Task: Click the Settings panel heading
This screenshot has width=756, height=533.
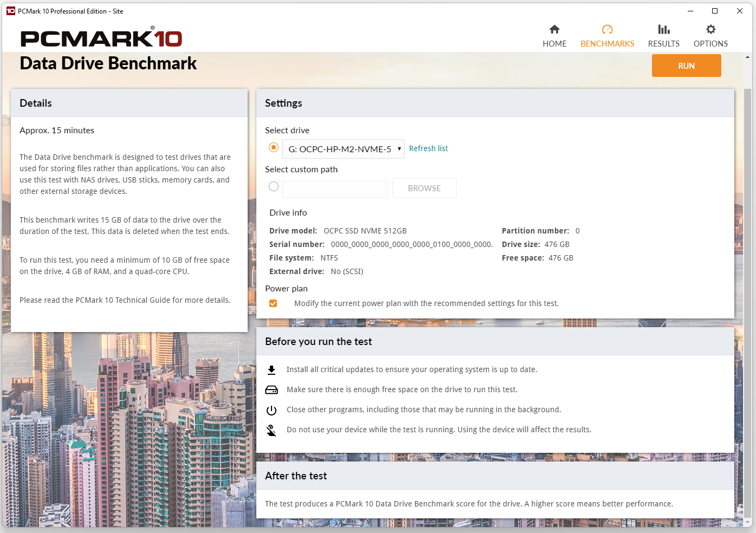Action: (x=283, y=103)
